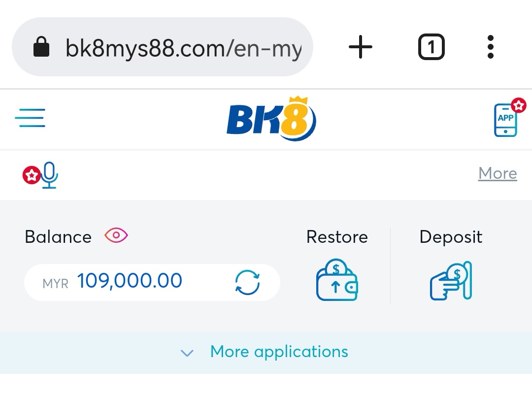The width and height of the screenshot is (532, 397).
Task: Toggle balance visibility with eye icon
Action: pos(116,235)
